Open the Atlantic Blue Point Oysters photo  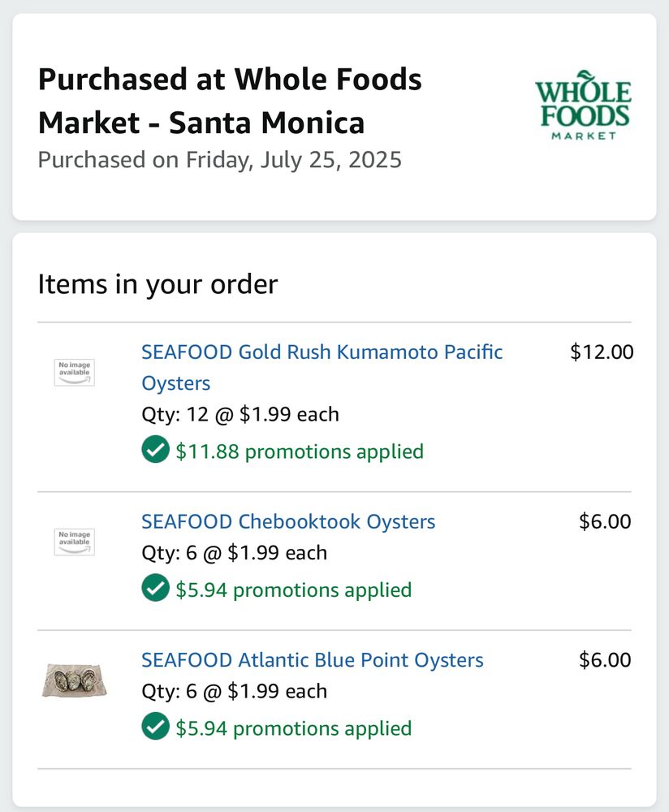pyautogui.click(x=75, y=680)
